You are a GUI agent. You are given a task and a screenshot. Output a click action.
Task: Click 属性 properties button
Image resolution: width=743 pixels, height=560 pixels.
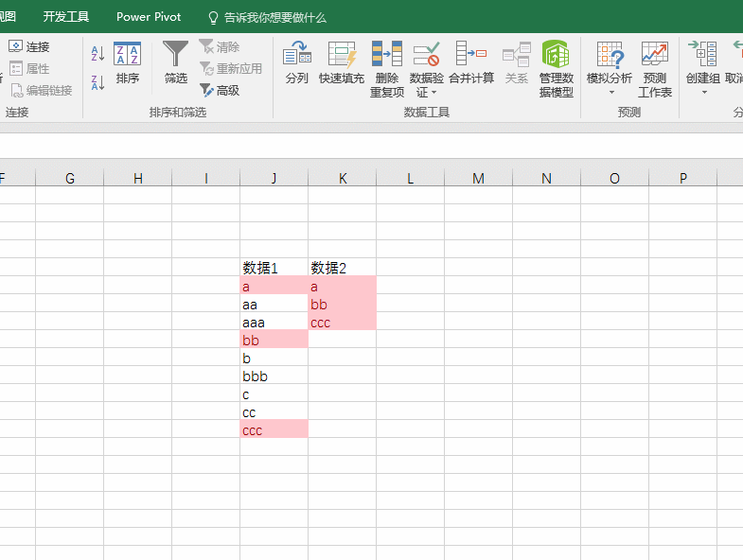[x=29, y=69]
